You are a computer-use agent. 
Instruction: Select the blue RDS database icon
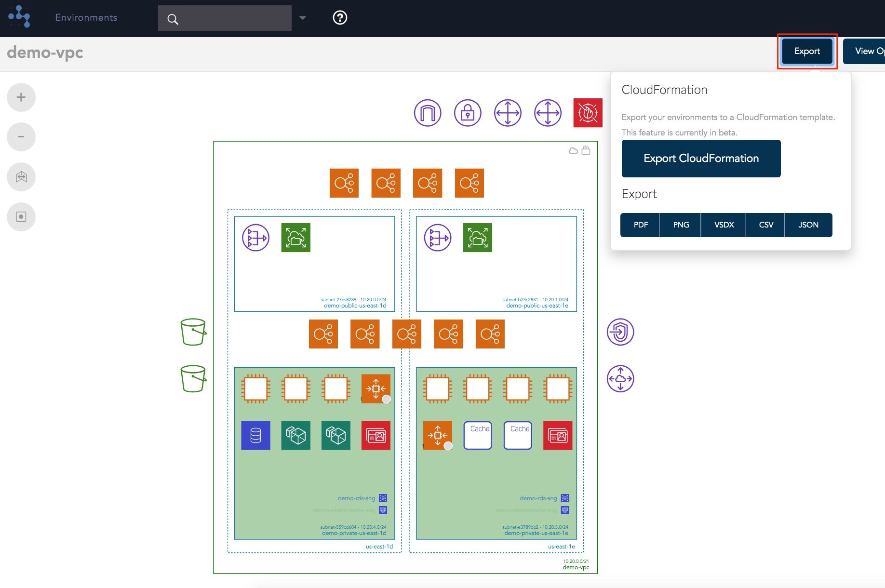coord(255,436)
